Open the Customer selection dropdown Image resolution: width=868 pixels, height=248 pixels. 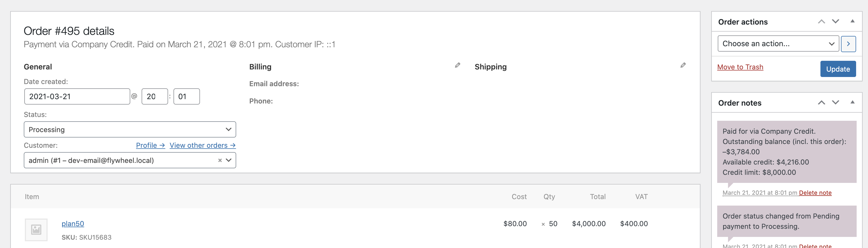228,160
